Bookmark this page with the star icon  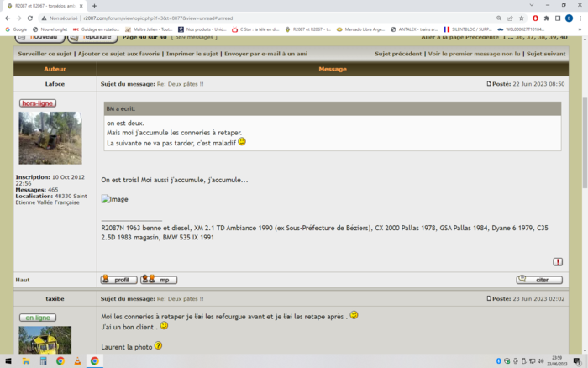point(522,18)
